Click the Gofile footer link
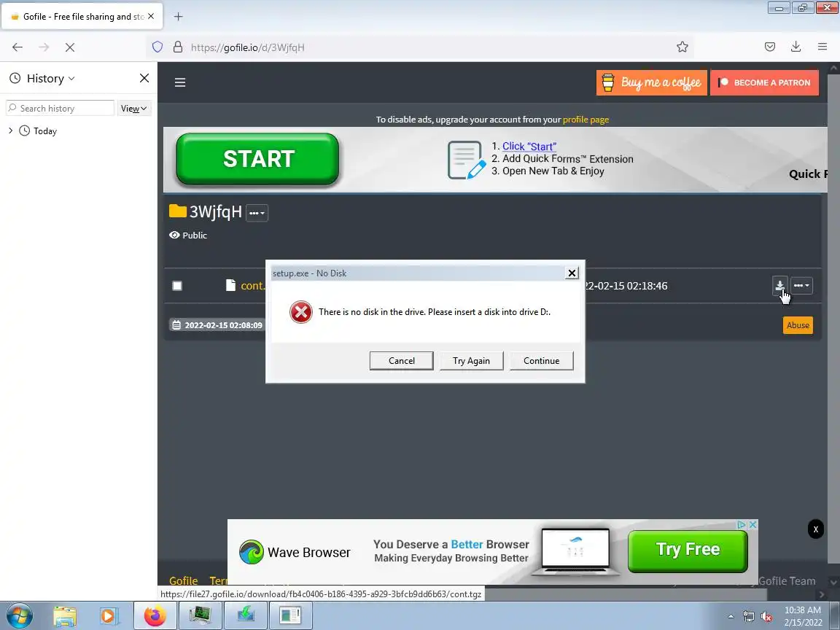Viewport: 840px width, 630px height. click(x=183, y=580)
